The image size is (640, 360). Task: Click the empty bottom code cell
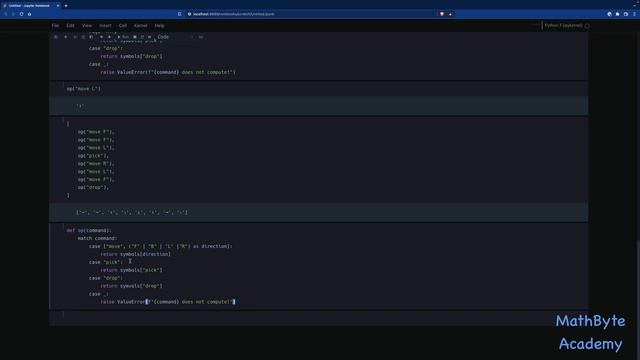(318, 318)
